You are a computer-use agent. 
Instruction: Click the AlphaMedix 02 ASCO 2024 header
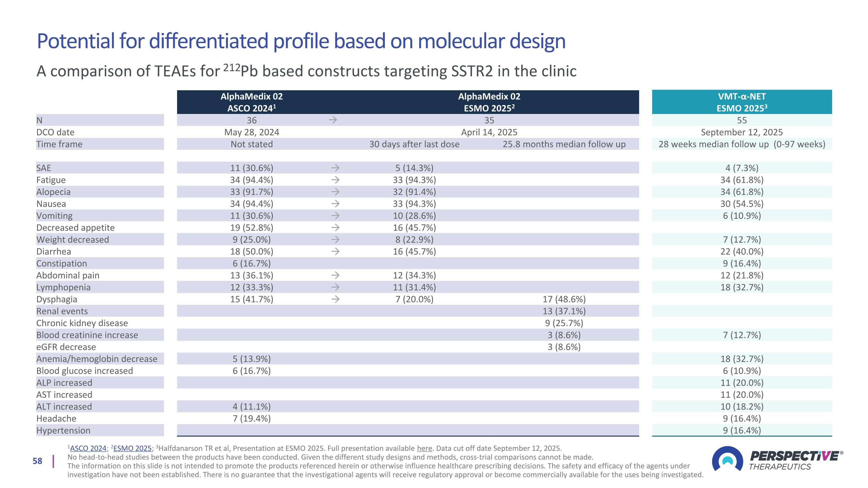tap(251, 102)
